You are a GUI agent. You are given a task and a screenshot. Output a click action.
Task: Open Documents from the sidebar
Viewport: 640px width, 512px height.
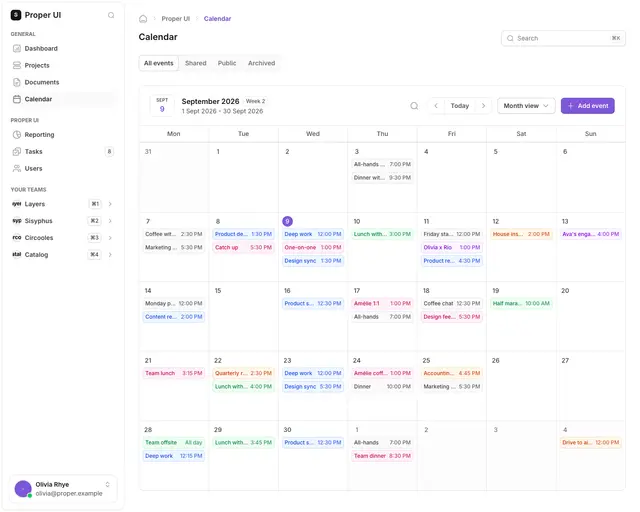coord(62,83)
